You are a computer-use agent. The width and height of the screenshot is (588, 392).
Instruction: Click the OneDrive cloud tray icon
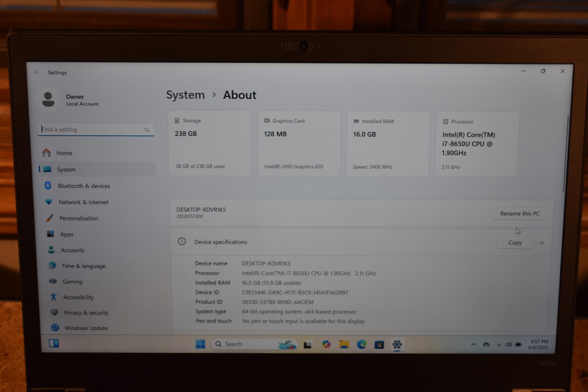click(486, 345)
